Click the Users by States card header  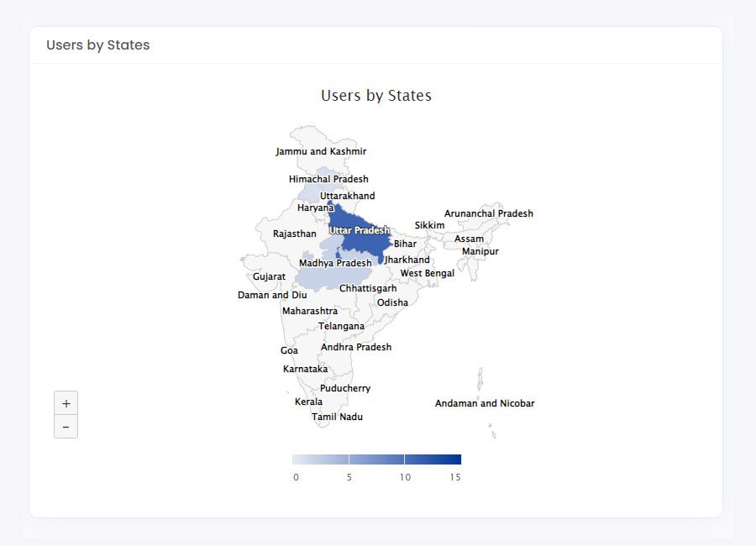click(x=98, y=45)
